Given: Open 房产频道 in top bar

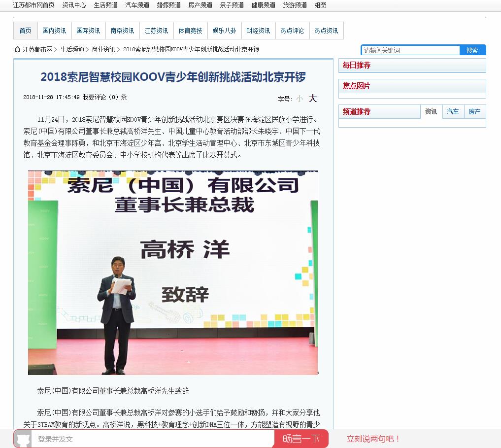Looking at the screenshot, I should pyautogui.click(x=200, y=5).
